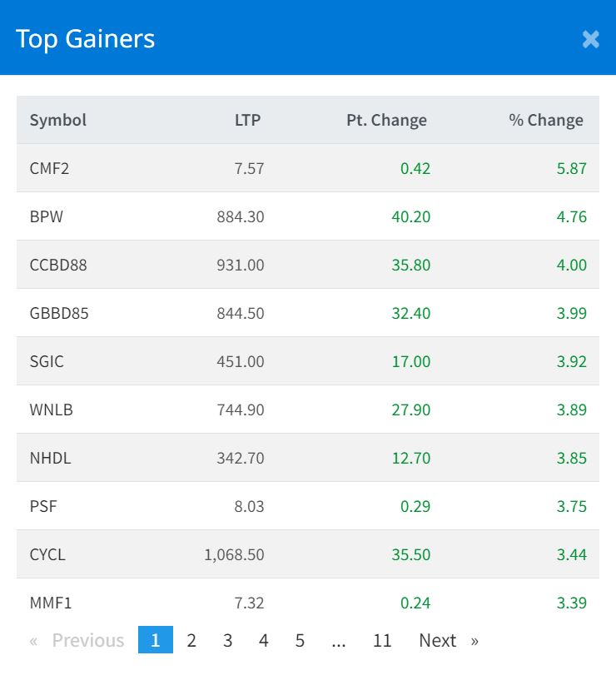
Task: Jump to page 4 of gainers
Action: coord(264,640)
